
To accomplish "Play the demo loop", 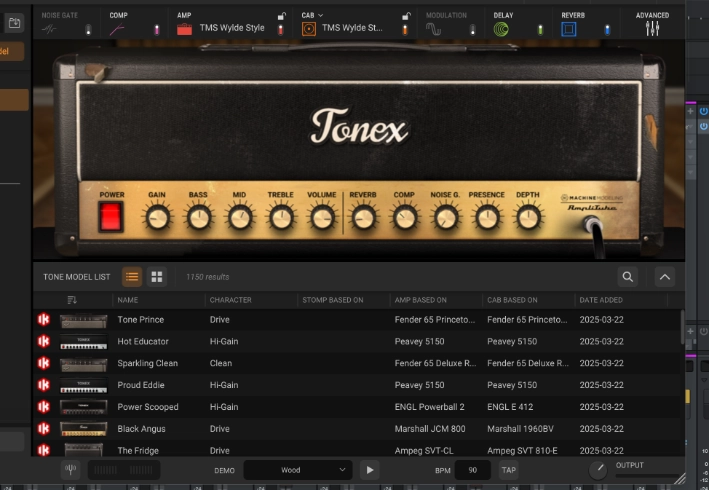I will (x=370, y=470).
